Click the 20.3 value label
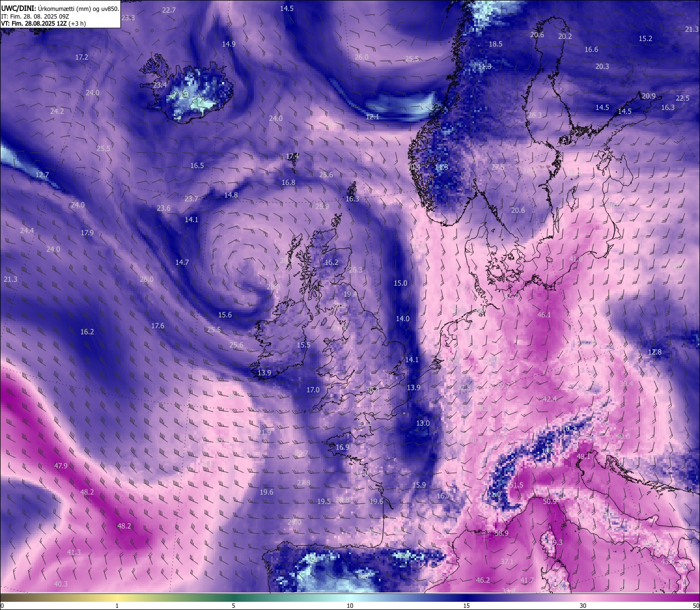The height and width of the screenshot is (610, 700). click(602, 67)
